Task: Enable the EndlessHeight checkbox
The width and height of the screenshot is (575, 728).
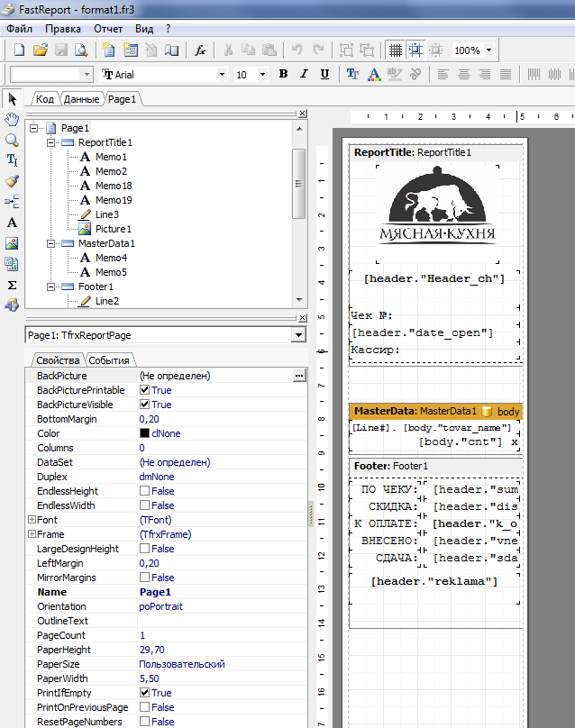Action: (144, 491)
